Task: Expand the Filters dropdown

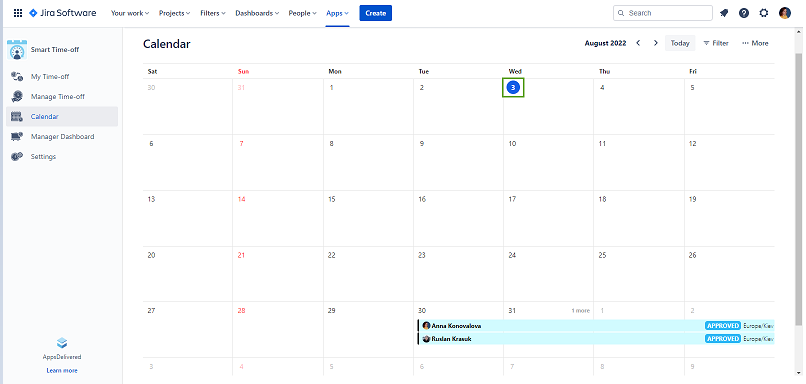Action: tap(213, 13)
